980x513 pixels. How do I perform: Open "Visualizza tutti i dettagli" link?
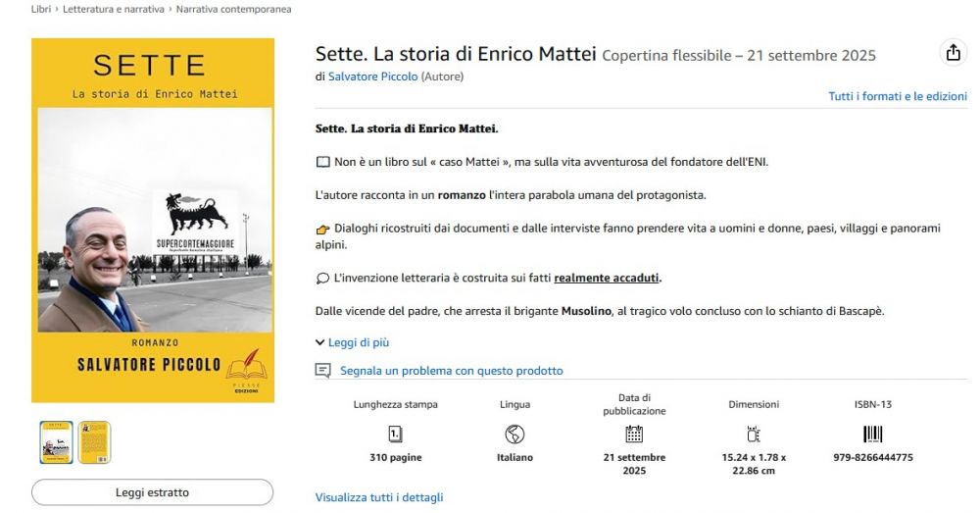[379, 497]
